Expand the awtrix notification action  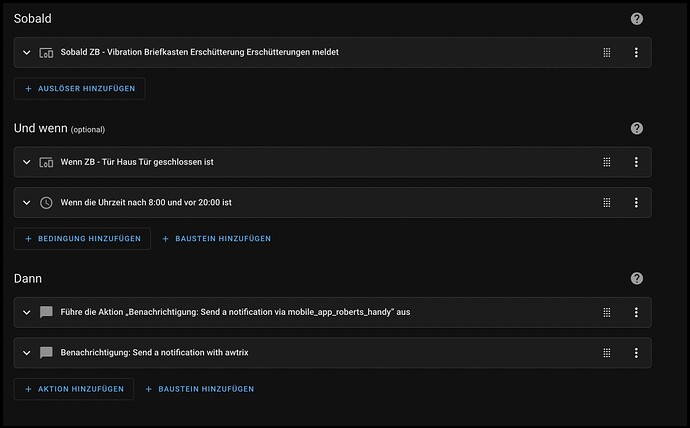coord(27,352)
